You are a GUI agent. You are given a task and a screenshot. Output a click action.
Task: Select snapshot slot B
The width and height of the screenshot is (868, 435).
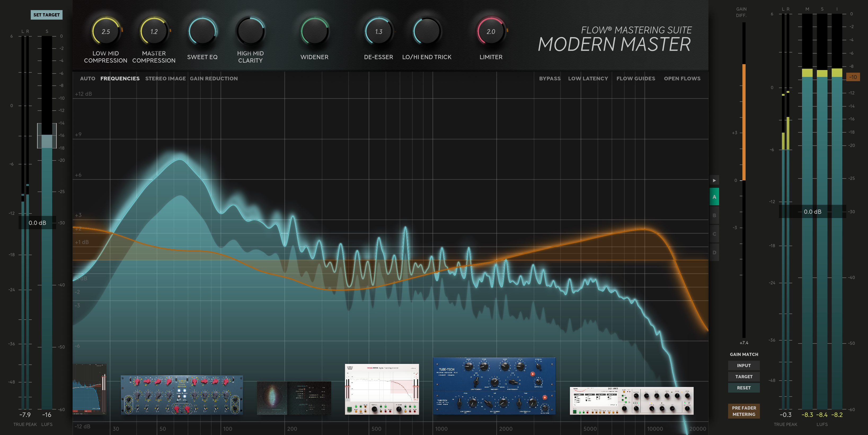pos(714,215)
